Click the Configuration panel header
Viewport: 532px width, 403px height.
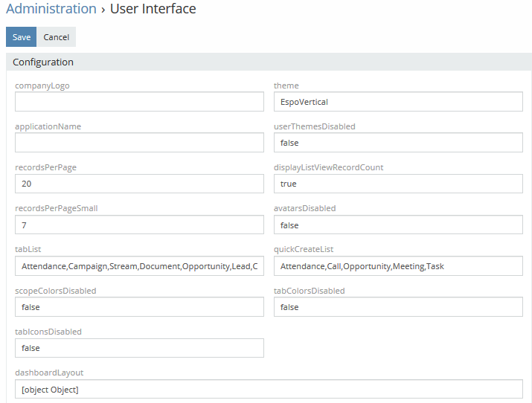268,62
